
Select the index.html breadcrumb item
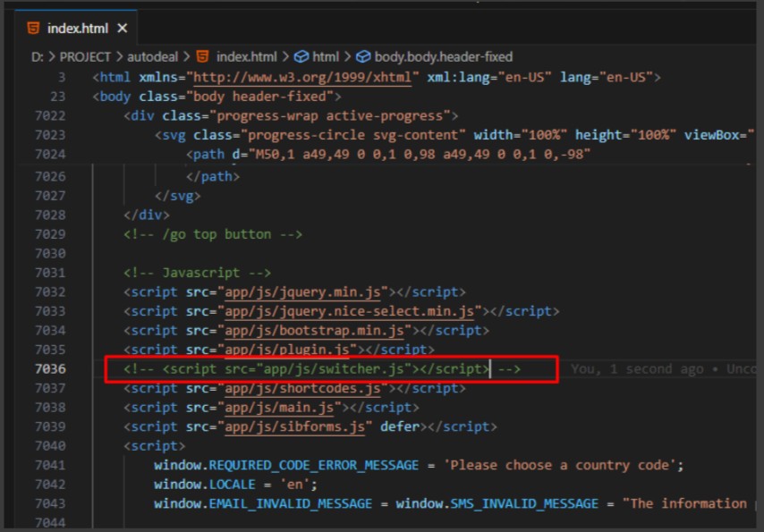pos(246,57)
